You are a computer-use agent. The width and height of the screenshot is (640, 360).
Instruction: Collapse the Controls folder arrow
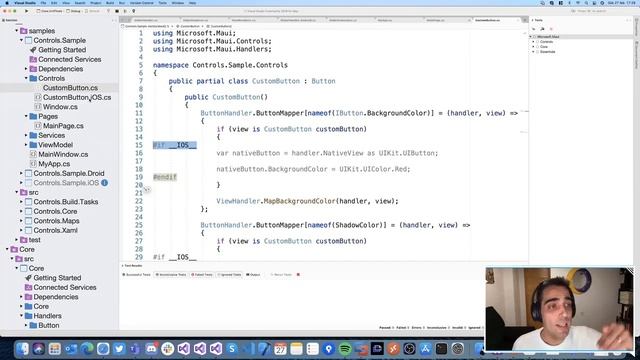[26, 78]
